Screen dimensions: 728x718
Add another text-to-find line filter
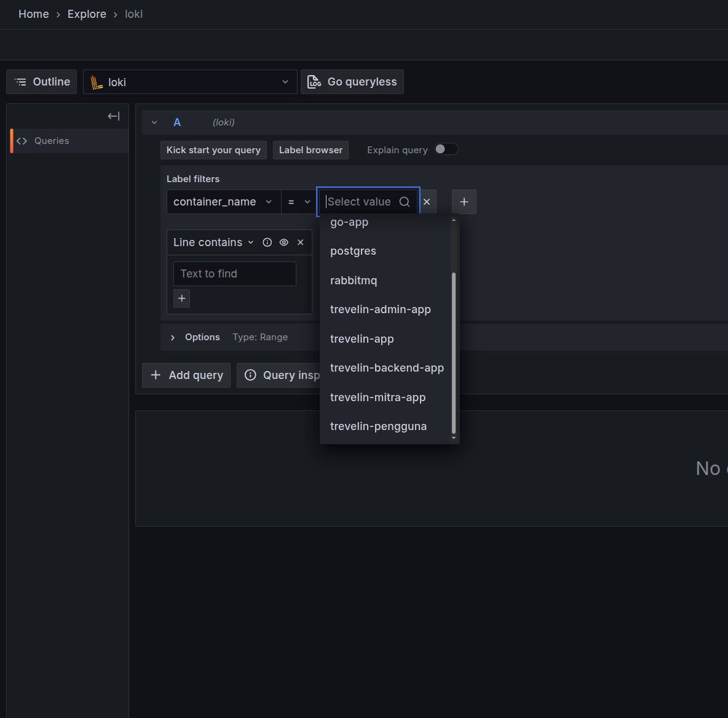182,298
